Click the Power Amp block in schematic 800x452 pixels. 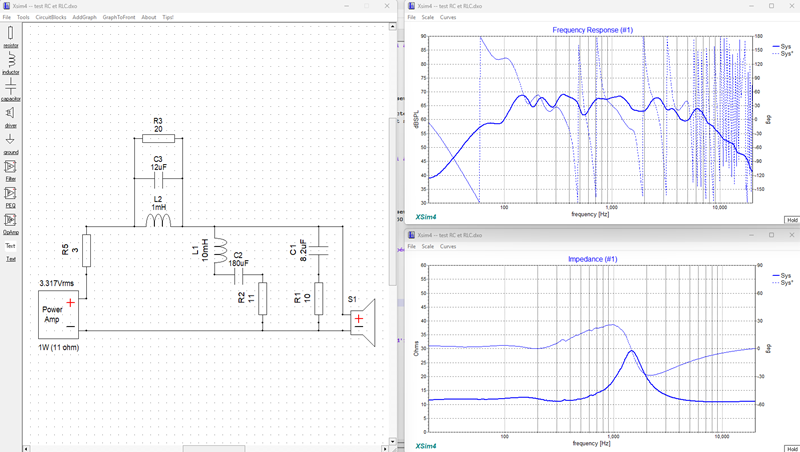tap(59, 314)
